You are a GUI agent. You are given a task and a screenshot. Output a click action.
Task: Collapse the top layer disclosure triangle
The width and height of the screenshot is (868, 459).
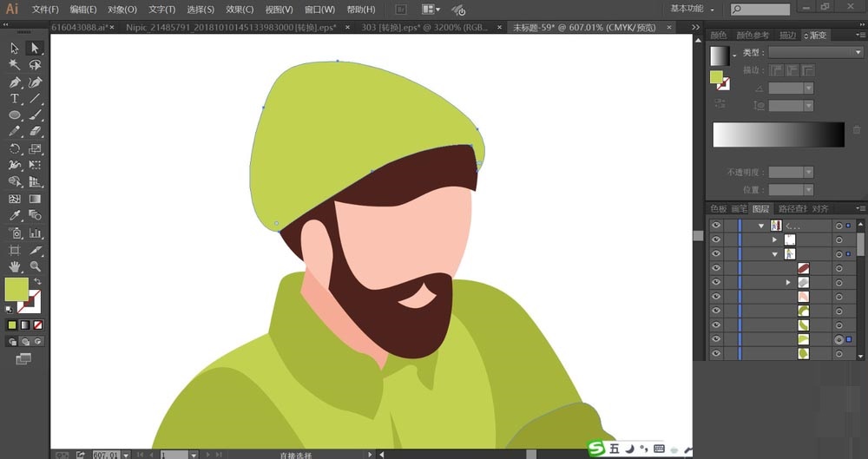click(761, 226)
